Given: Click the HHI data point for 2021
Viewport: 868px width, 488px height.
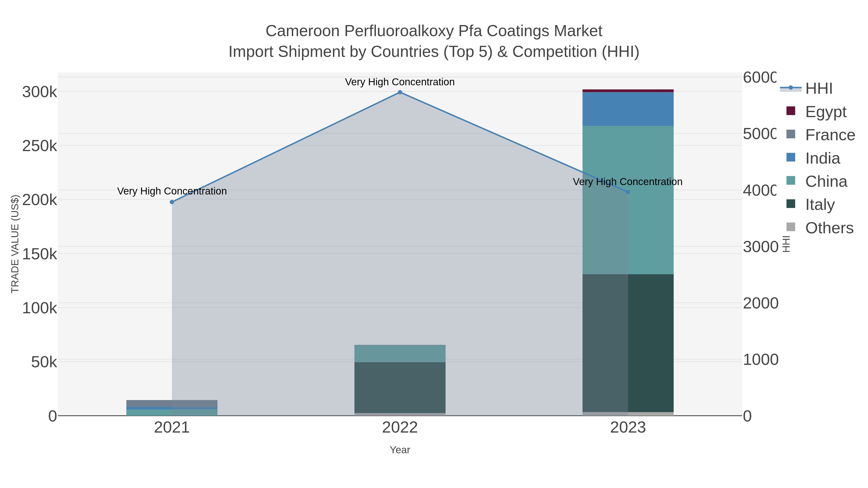Looking at the screenshot, I should [172, 202].
